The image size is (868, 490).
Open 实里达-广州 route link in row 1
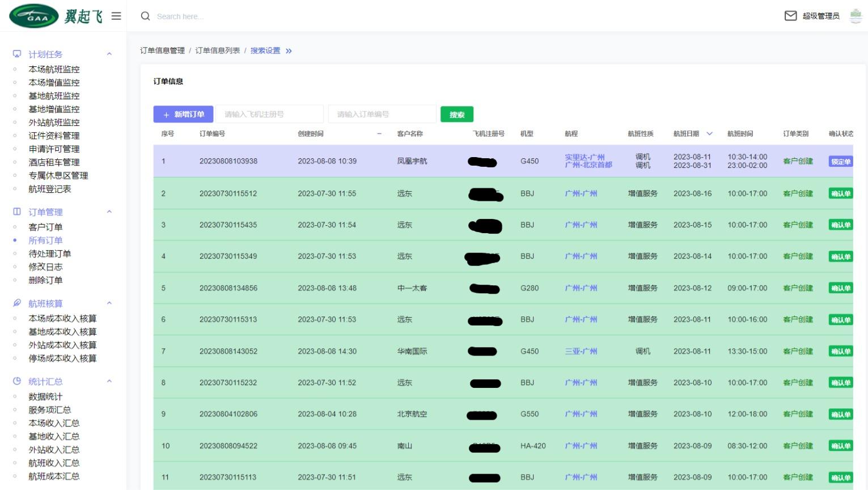pos(585,157)
